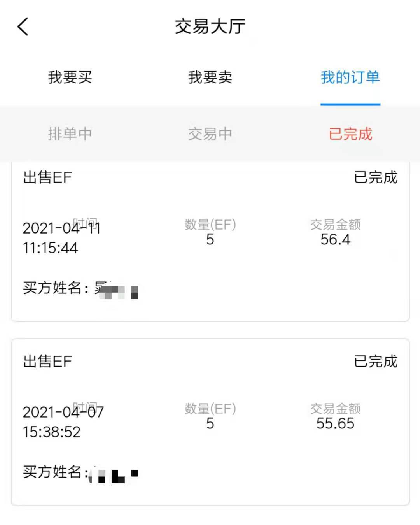Tap the second order's 买方姓名 field
Image resolution: width=420 pixels, height=525 pixels.
[x=80, y=472]
